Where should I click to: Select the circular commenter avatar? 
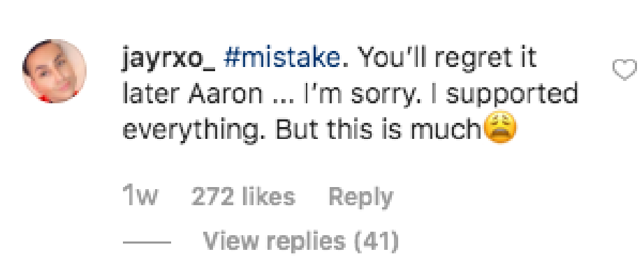[x=54, y=71]
